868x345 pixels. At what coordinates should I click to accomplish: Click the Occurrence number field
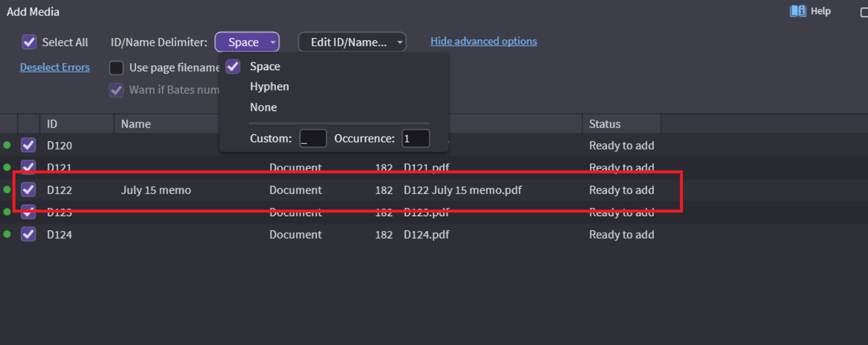point(415,139)
